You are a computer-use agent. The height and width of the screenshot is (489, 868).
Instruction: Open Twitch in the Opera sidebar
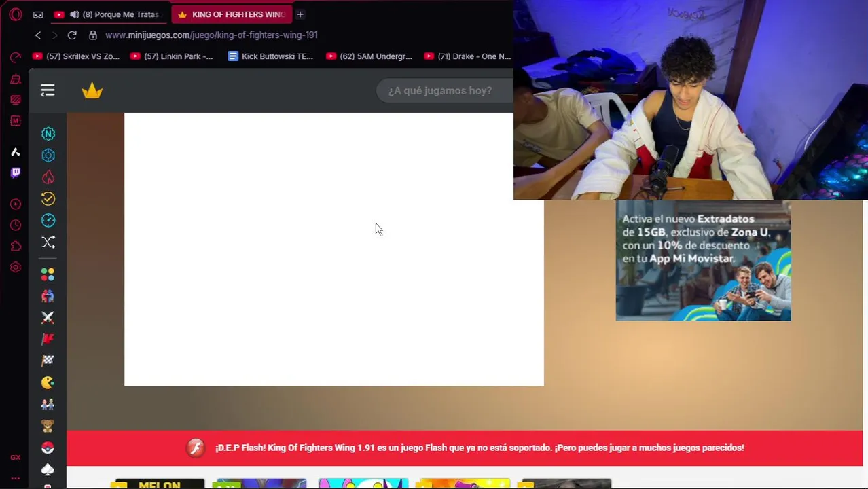tap(16, 173)
